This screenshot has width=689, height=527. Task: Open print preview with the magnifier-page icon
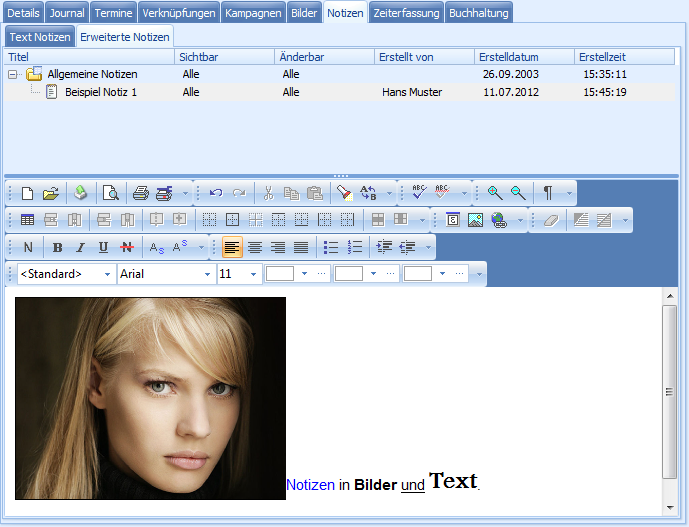click(111, 193)
